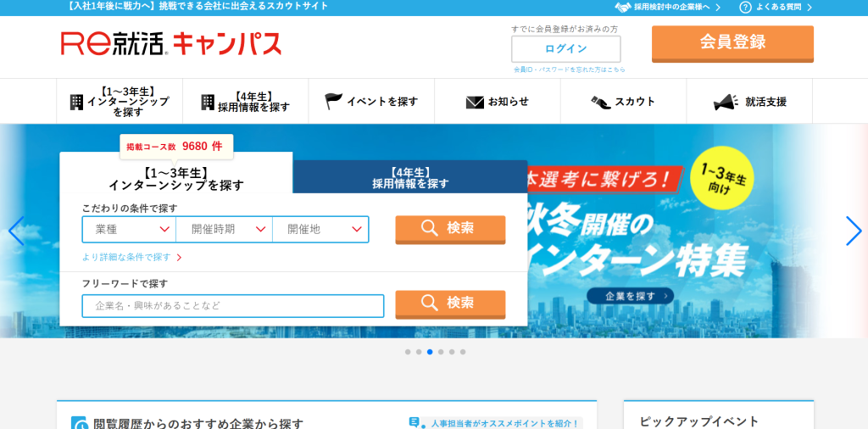Click the 閲覧履歴からのおすすめ企業から探す heading

198,423
